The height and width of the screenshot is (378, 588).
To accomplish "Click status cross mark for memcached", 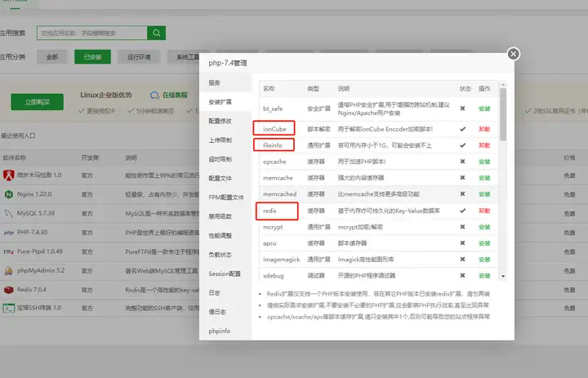I will click(463, 193).
